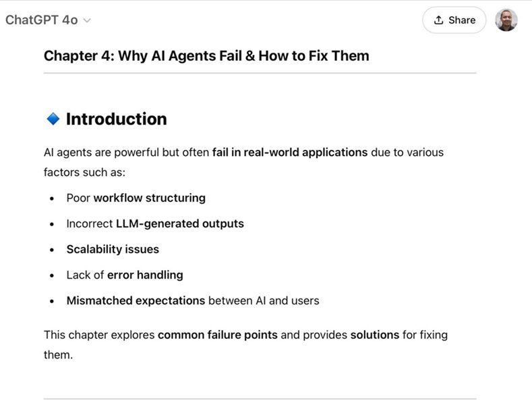The image size is (532, 405).
Task: Click the 'Scalability issues' bullet item
Action: point(113,249)
